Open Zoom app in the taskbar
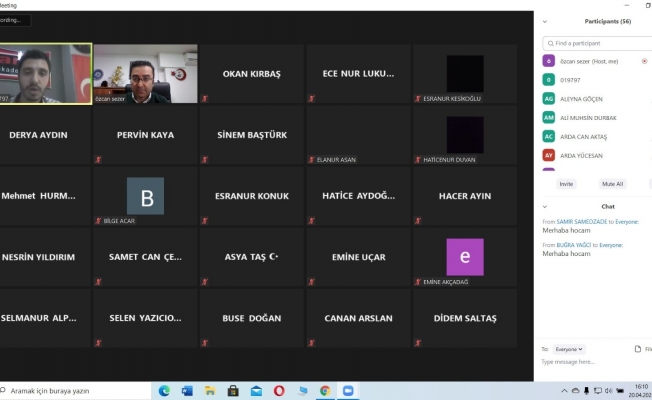Viewport: 652px width, 400px height. tap(348, 390)
